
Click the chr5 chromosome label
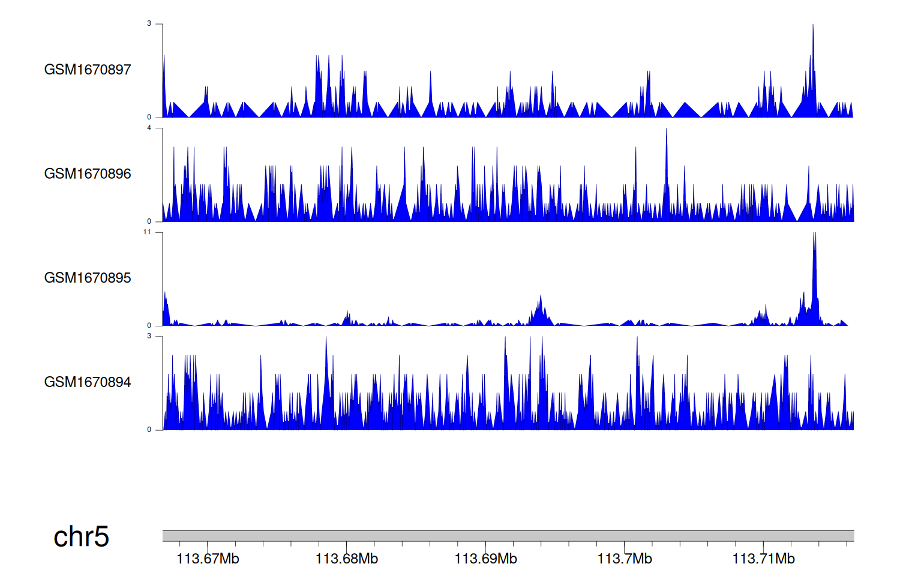coord(81,536)
